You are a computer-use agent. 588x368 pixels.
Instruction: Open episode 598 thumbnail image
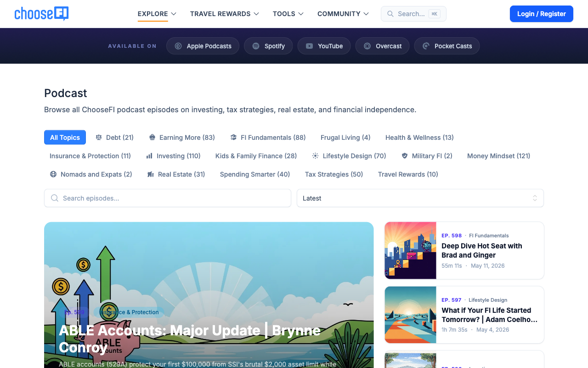click(x=410, y=251)
